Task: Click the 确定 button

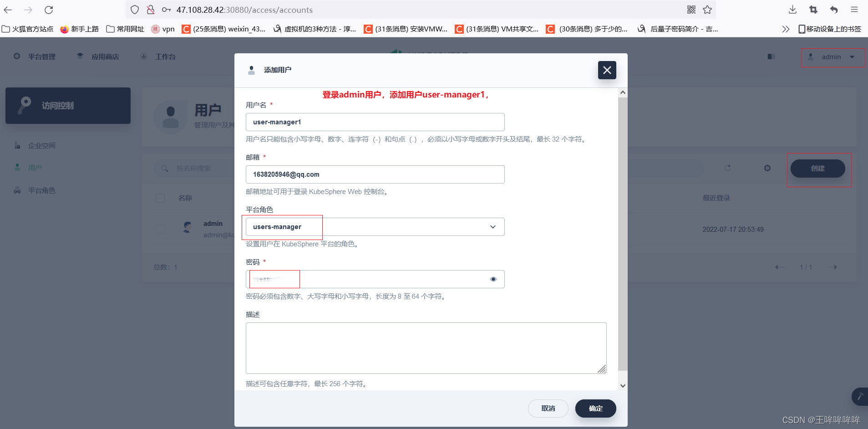Action: click(x=595, y=409)
